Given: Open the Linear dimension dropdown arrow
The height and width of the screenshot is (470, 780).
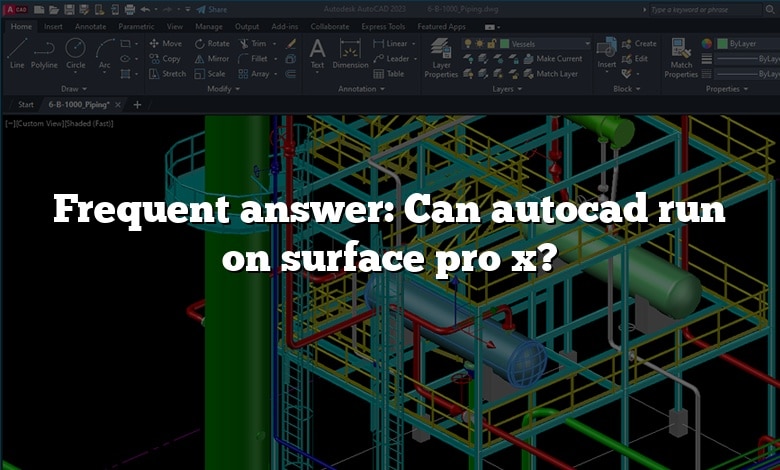Looking at the screenshot, I should [413, 44].
